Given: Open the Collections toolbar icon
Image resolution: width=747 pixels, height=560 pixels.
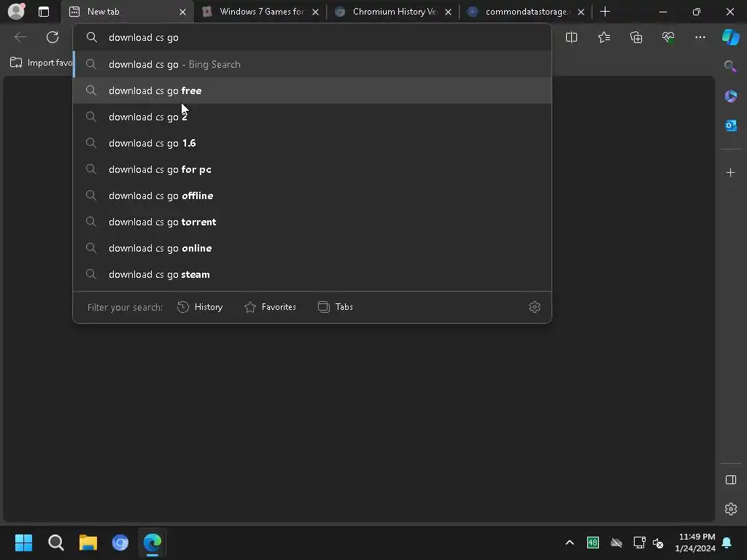Looking at the screenshot, I should [636, 37].
